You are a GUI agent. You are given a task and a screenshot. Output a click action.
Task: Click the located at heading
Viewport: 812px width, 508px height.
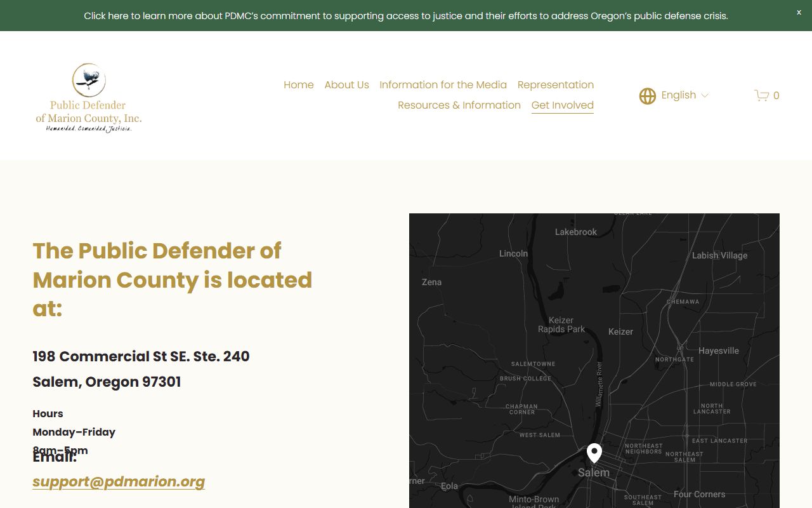point(173,279)
